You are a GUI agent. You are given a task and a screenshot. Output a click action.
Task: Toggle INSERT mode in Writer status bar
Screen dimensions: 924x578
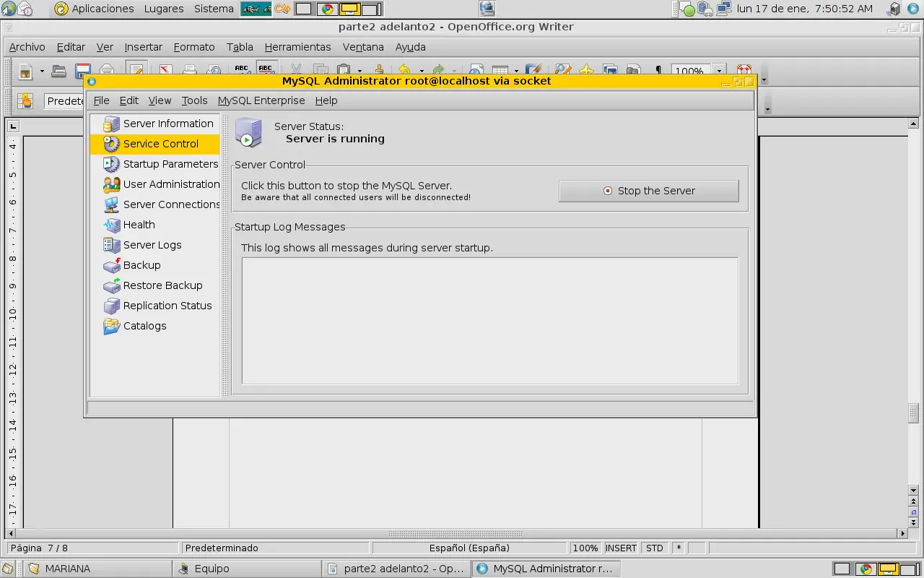point(621,548)
